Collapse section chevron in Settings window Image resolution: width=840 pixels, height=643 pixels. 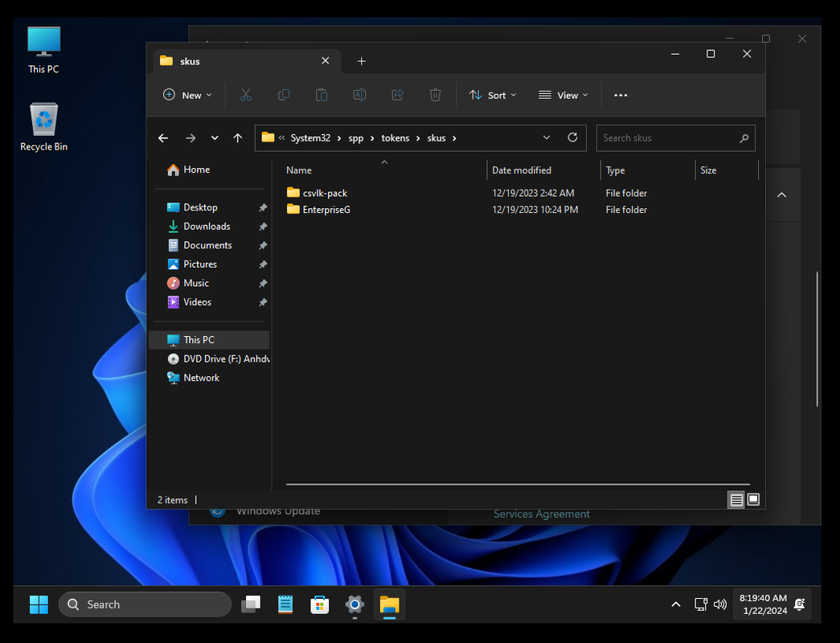tap(781, 195)
